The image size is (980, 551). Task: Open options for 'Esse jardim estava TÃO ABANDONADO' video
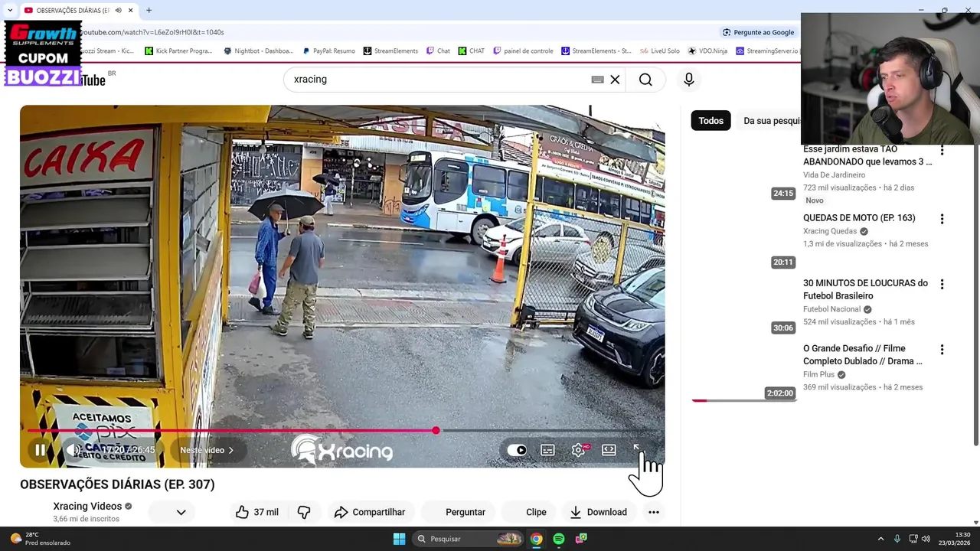point(942,150)
